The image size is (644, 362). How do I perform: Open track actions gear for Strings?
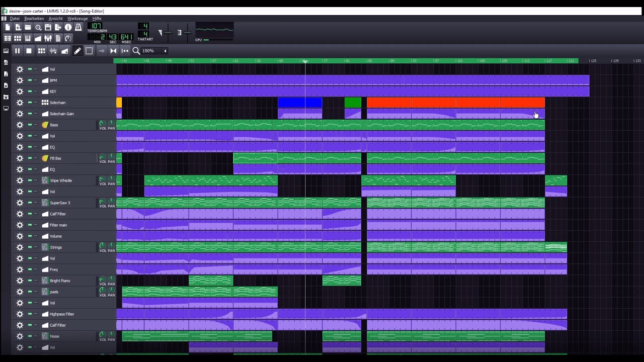pyautogui.click(x=20, y=247)
